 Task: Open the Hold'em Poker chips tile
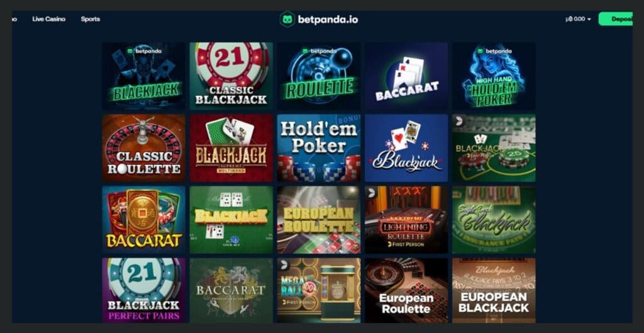[319, 148]
